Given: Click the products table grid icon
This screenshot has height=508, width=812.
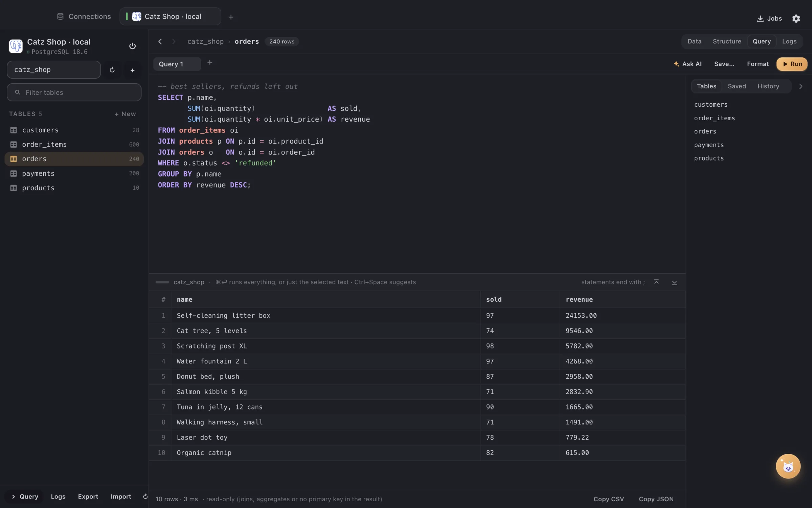Looking at the screenshot, I should coord(14,188).
